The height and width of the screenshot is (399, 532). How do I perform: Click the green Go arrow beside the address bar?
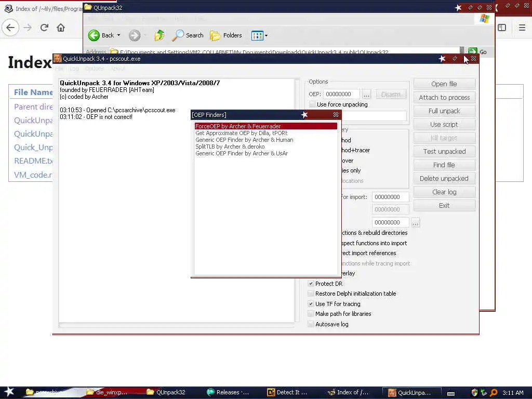(x=473, y=51)
